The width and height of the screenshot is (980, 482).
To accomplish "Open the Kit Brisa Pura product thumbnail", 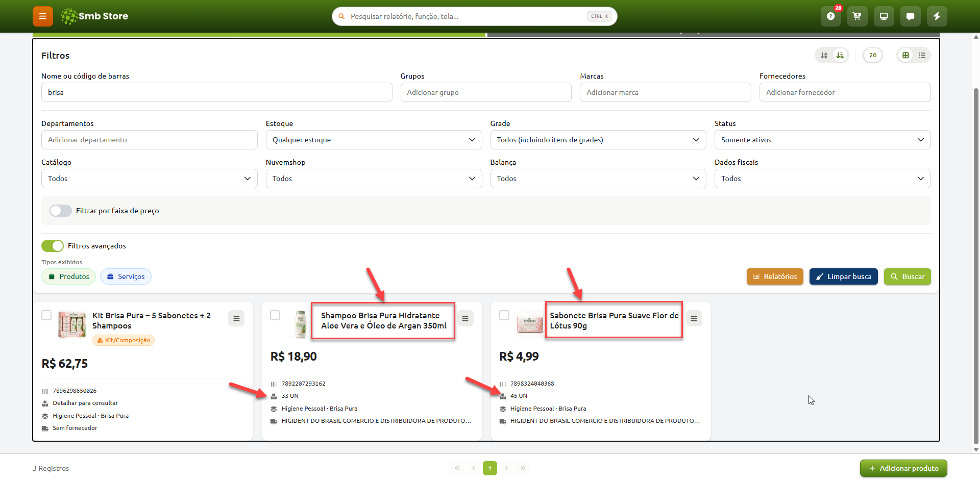I will point(72,324).
